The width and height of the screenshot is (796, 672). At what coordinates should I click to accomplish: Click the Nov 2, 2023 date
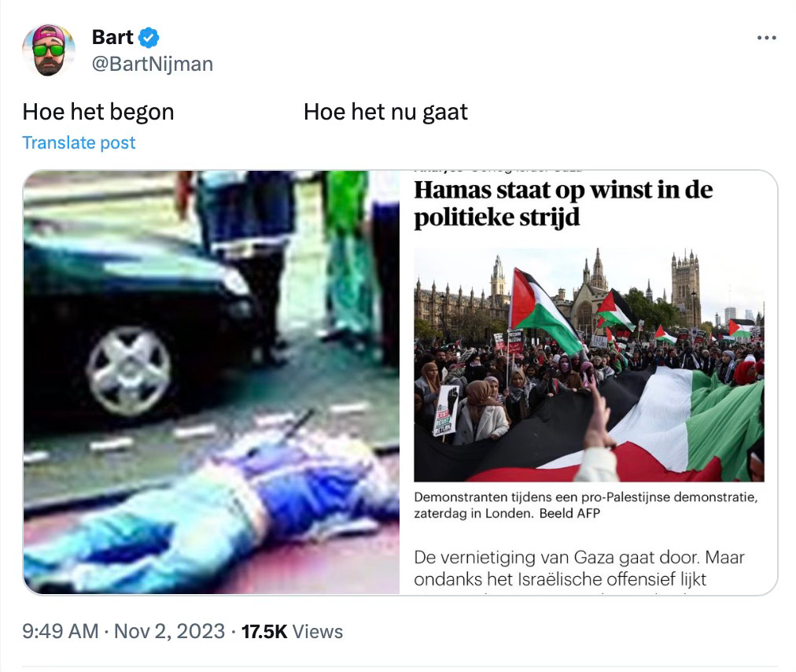tap(169, 631)
